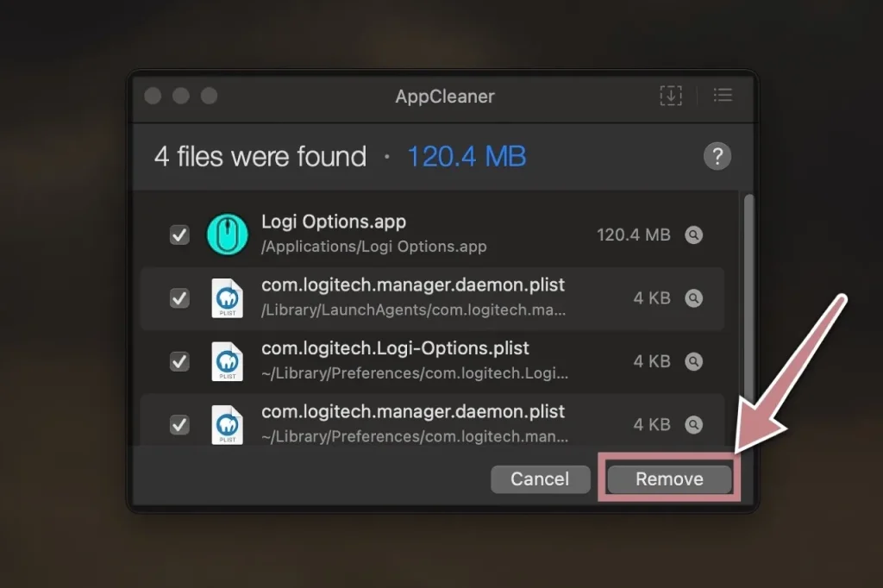Click the 4 KB size of Logi-Options.plist
This screenshot has height=588, width=883.
652,361
